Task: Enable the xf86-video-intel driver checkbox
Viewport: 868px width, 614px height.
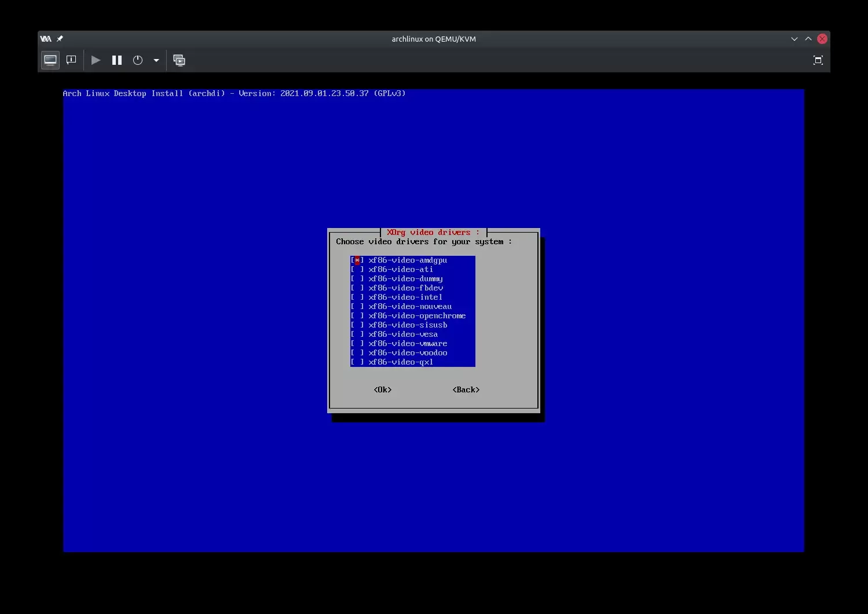Action: tap(357, 297)
